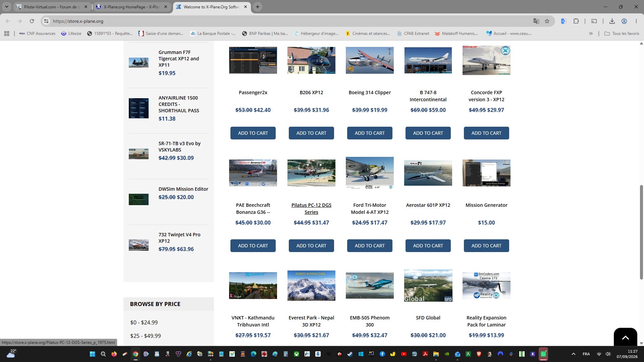Screen dimensions: 644x362
Task: Add Concorde FXP version 3 to cart
Action: pos(486,133)
